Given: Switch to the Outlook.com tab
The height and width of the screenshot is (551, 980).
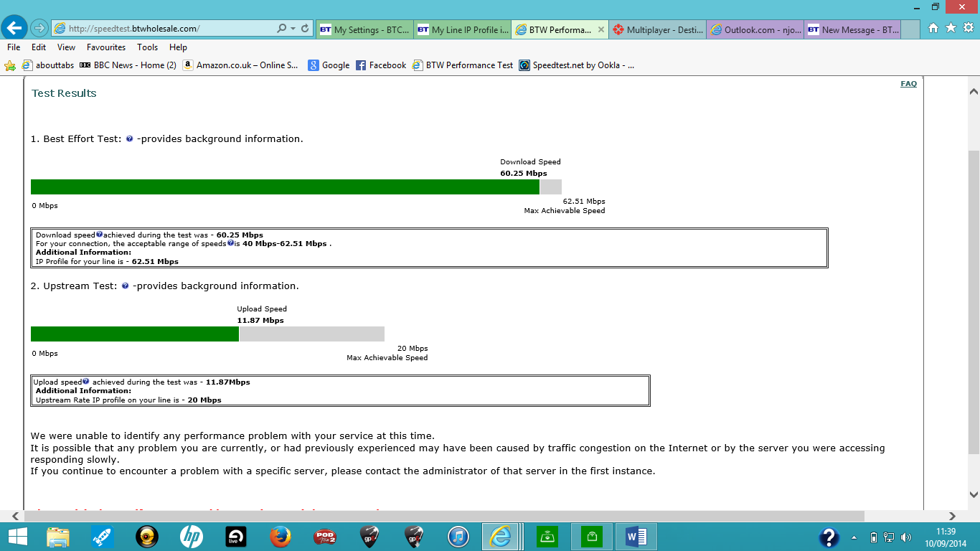Looking at the screenshot, I should point(755,30).
